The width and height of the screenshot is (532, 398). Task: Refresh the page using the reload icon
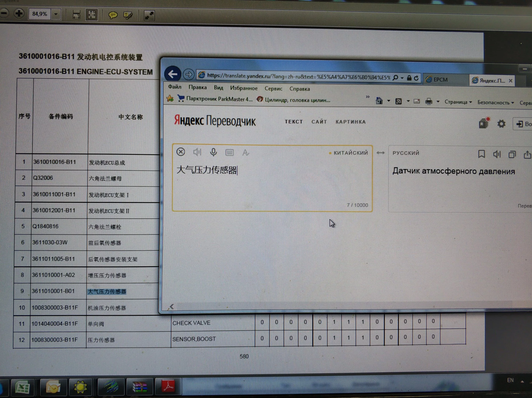[416, 78]
